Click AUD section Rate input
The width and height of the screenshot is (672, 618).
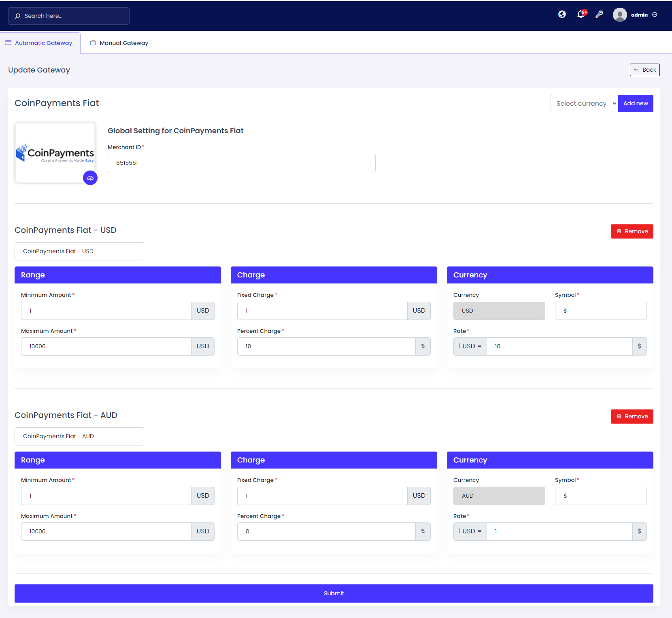click(x=559, y=532)
